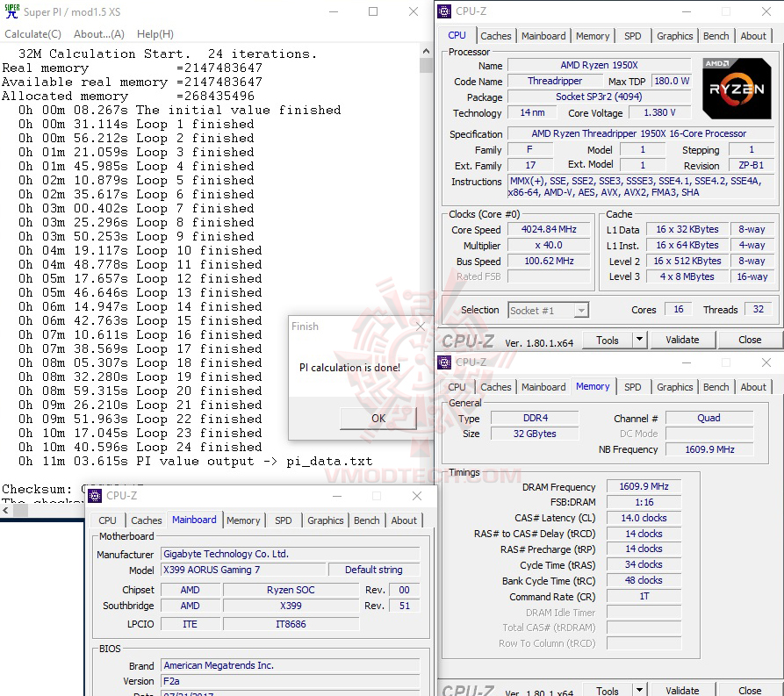Click Validate in Memory CPU-Z window

[682, 690]
